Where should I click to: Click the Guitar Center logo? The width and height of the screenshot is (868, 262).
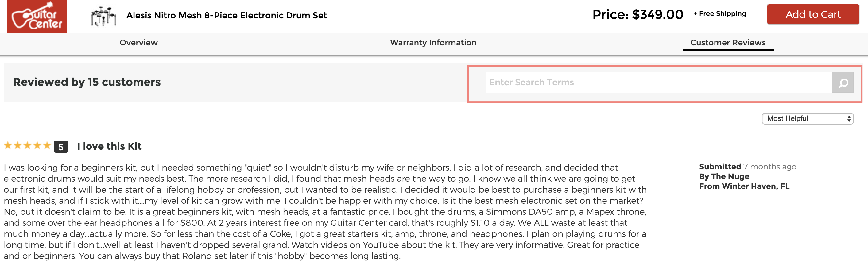37,16
